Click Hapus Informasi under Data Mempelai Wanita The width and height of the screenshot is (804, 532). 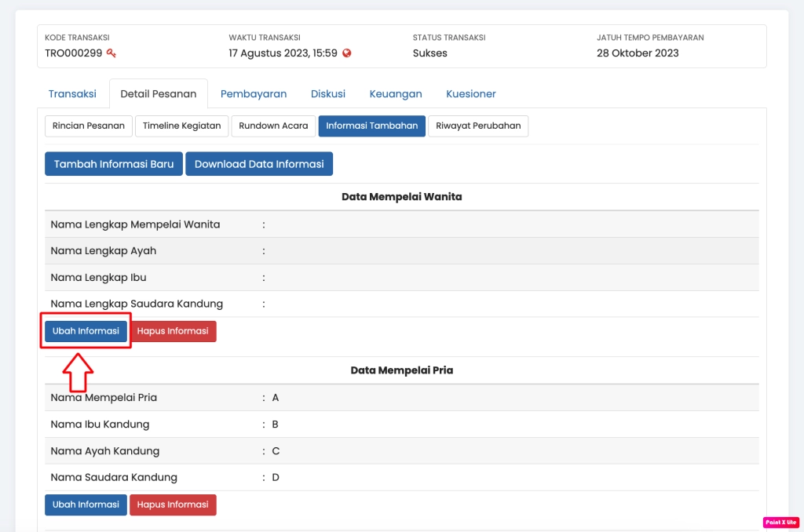coord(173,331)
